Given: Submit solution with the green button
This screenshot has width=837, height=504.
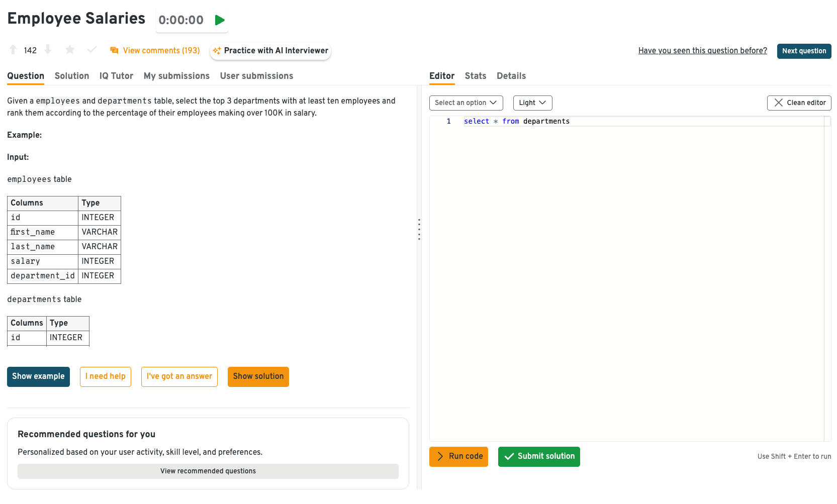Looking at the screenshot, I should (x=539, y=457).
